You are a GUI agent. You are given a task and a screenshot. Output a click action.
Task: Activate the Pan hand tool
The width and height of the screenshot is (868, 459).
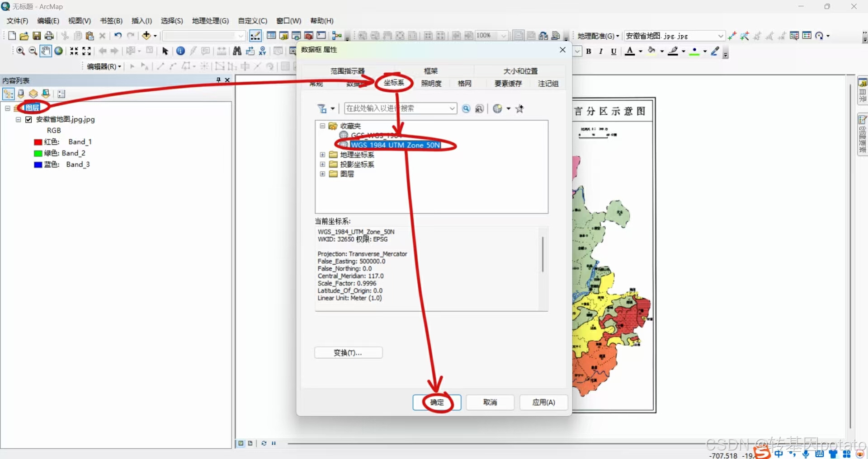tap(45, 51)
